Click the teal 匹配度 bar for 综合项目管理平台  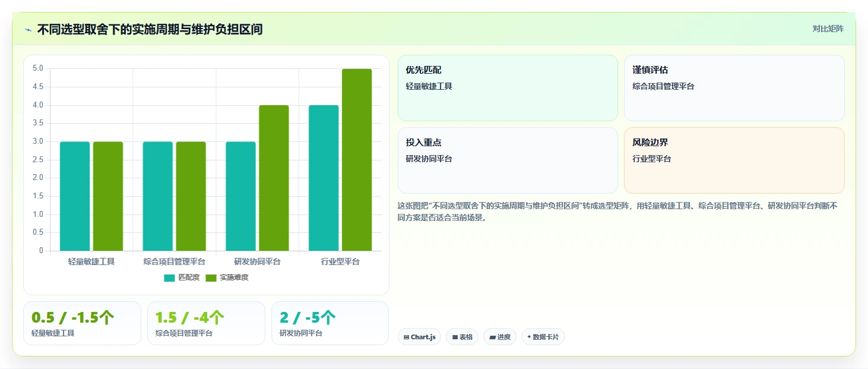pos(158,196)
